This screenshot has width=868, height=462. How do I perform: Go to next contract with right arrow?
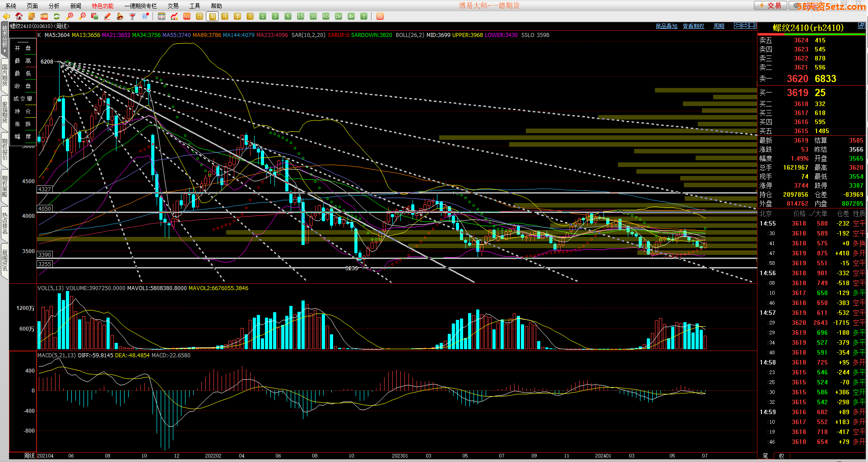click(x=745, y=26)
